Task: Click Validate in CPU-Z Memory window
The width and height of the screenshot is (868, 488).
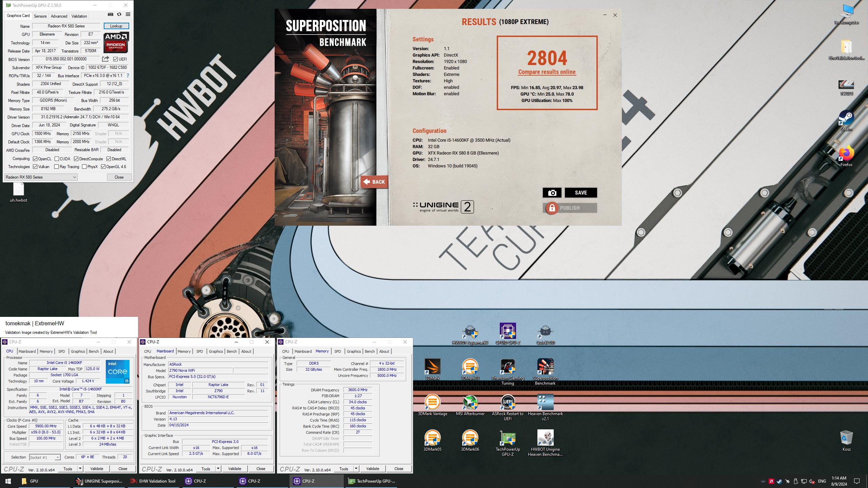Action: point(373,469)
